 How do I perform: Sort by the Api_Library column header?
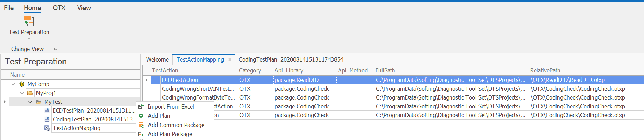305,70
